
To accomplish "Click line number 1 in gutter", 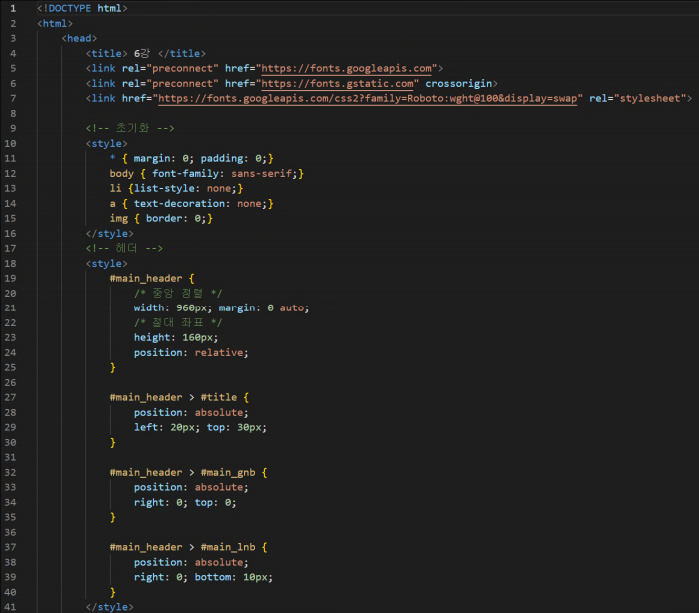I will pos(13,8).
